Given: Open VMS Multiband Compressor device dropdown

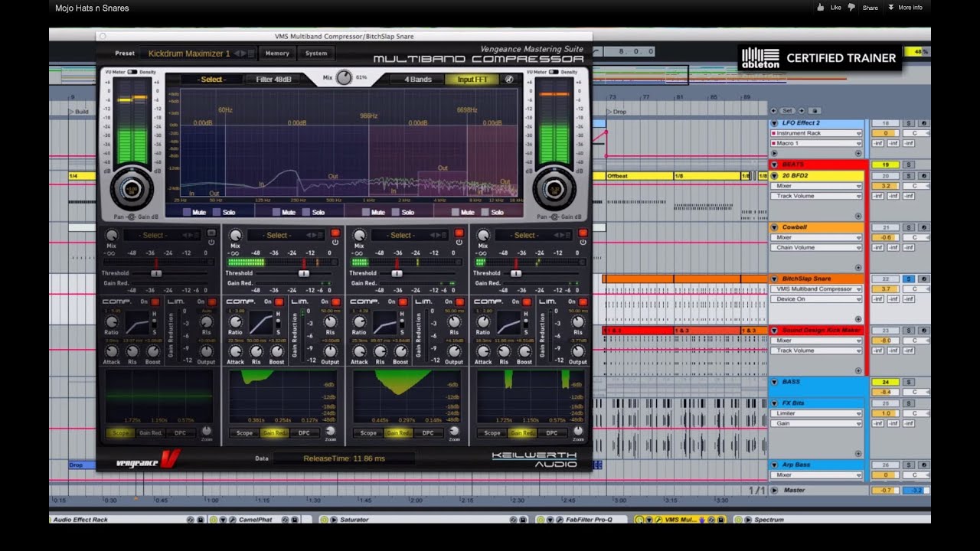Looking at the screenshot, I should pyautogui.click(x=816, y=289).
